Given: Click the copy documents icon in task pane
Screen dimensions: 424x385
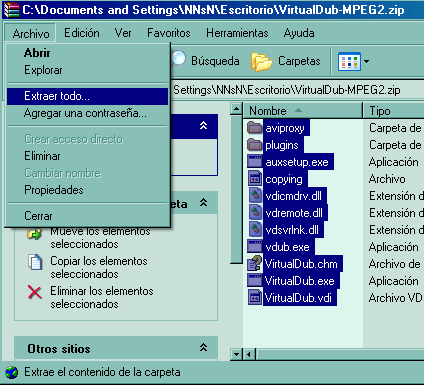Looking at the screenshot, I should (35, 262).
